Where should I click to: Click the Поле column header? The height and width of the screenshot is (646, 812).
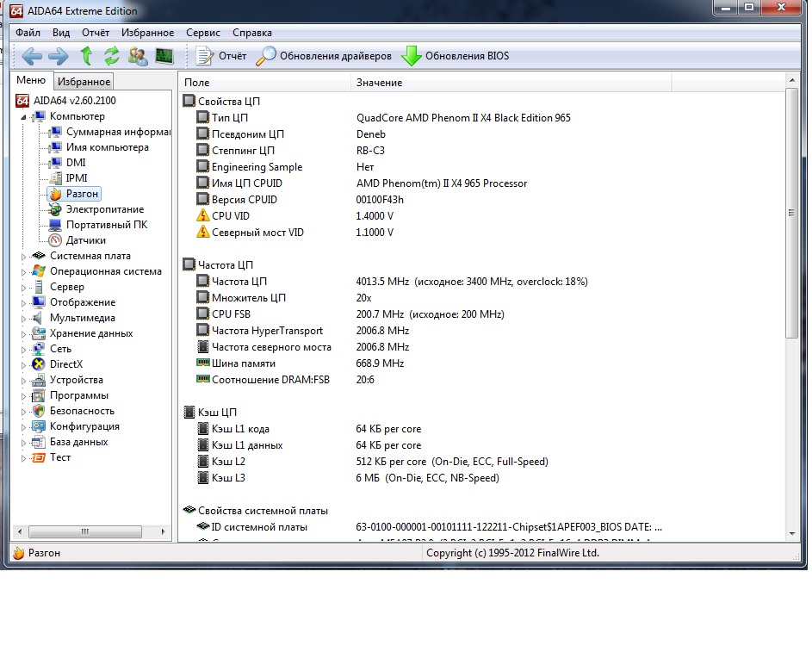pyautogui.click(x=265, y=83)
